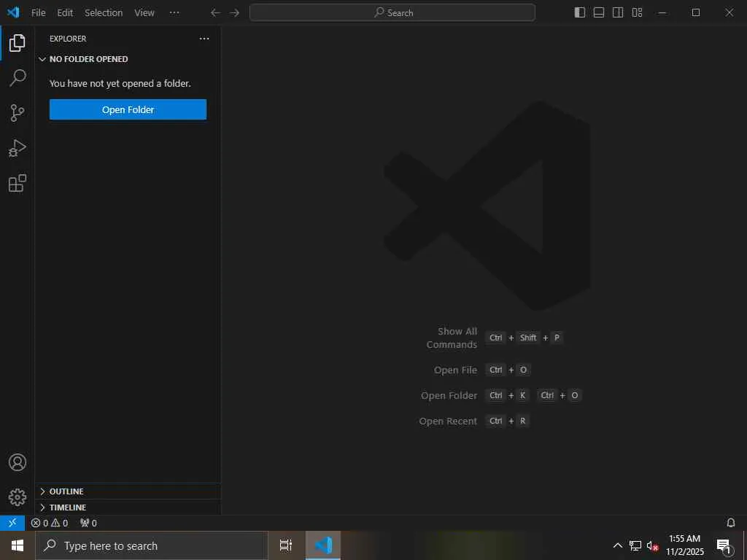Toggle the primary side bar layout icon
Viewport: 747px width, 560px height.
point(580,12)
